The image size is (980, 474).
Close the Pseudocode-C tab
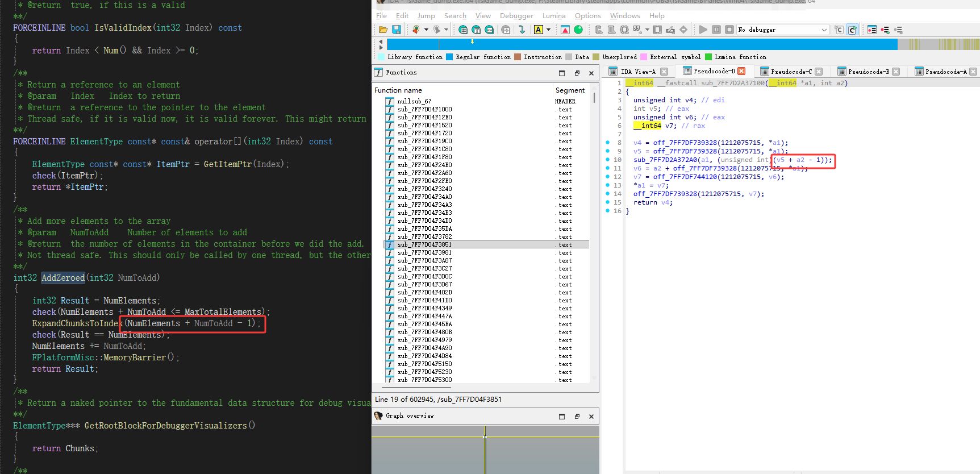point(819,72)
